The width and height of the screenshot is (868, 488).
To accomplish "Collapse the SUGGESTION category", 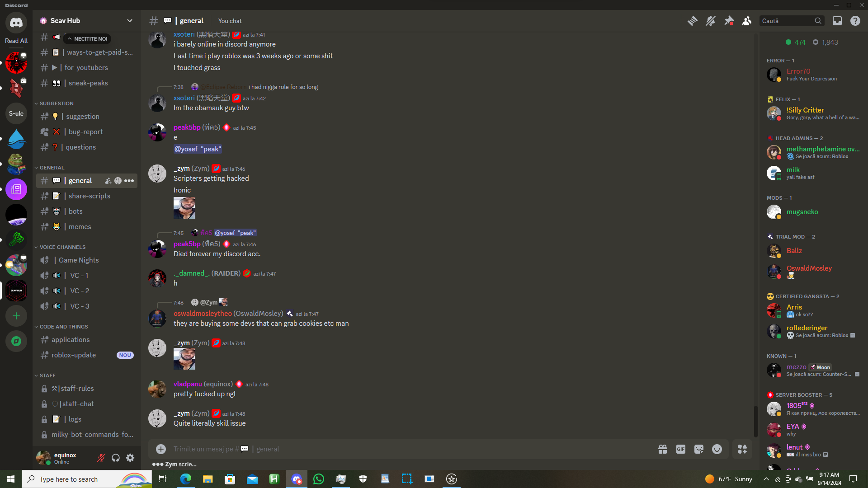I will tap(56, 103).
